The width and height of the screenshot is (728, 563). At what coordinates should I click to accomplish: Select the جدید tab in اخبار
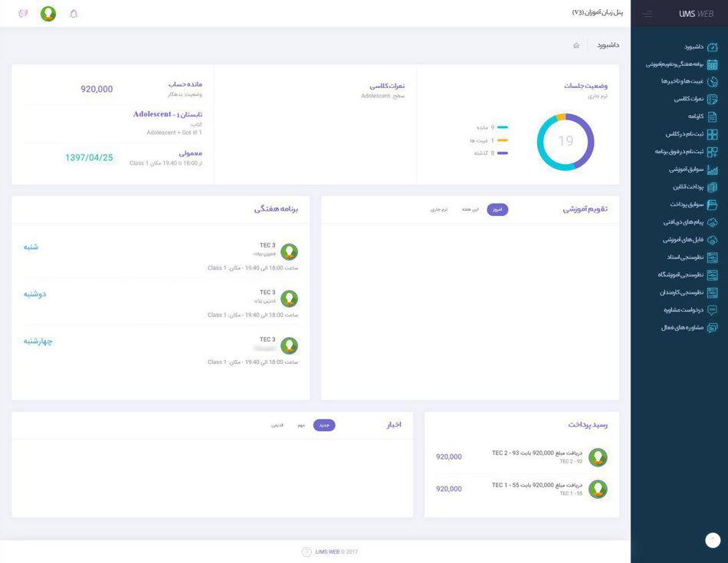click(324, 425)
